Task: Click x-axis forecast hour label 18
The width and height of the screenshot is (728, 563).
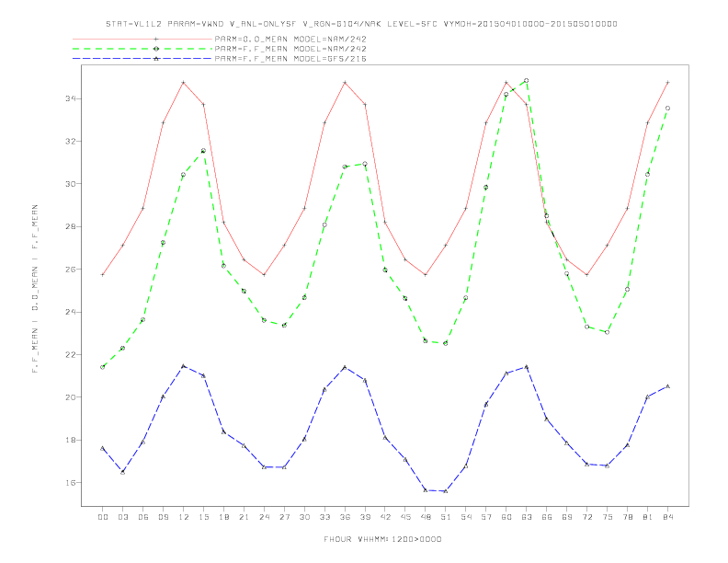Action: (223, 517)
